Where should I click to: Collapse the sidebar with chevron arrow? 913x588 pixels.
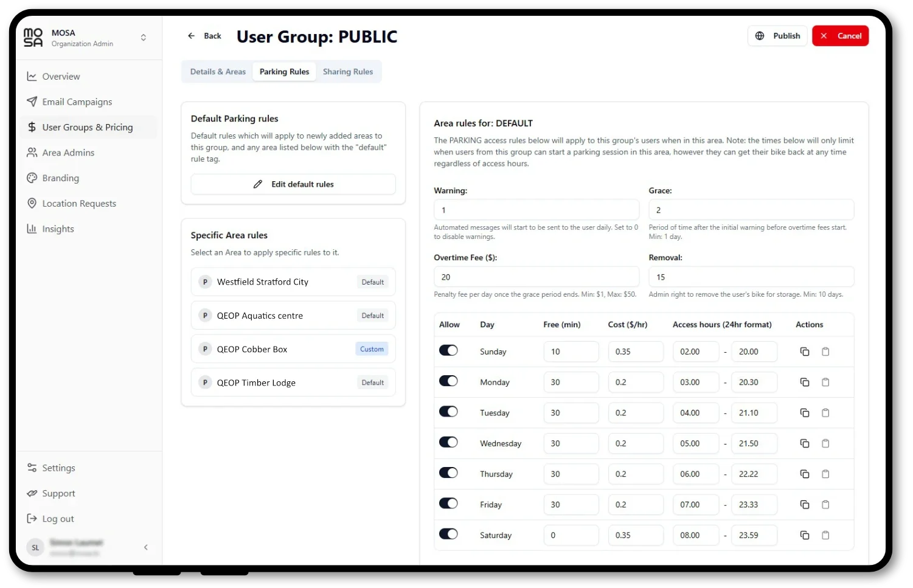pyautogui.click(x=146, y=547)
